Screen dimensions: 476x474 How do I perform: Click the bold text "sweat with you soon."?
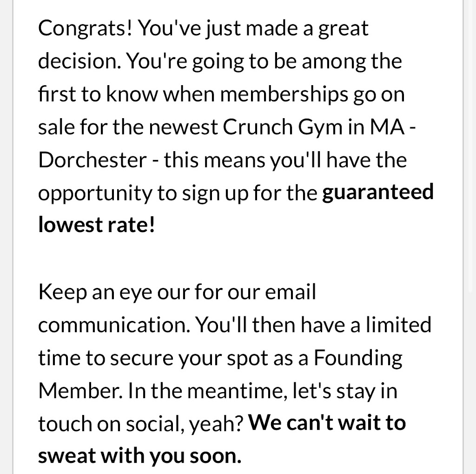[x=139, y=456]
